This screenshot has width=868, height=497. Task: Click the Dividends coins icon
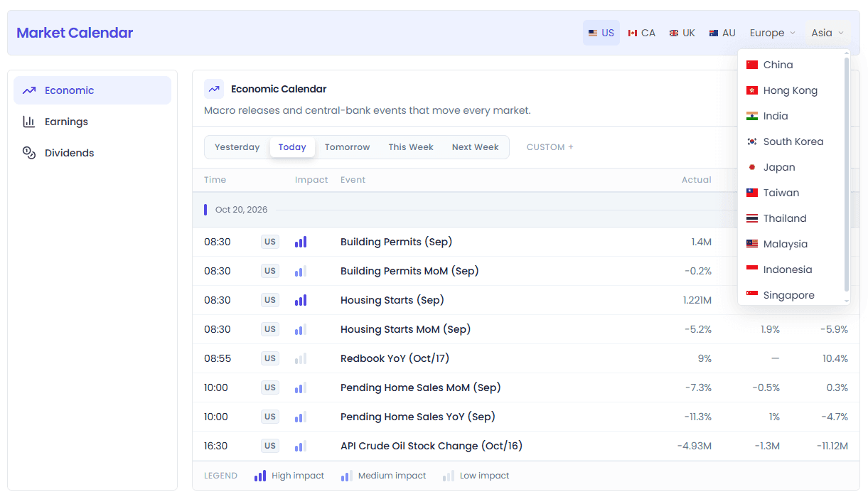(29, 153)
